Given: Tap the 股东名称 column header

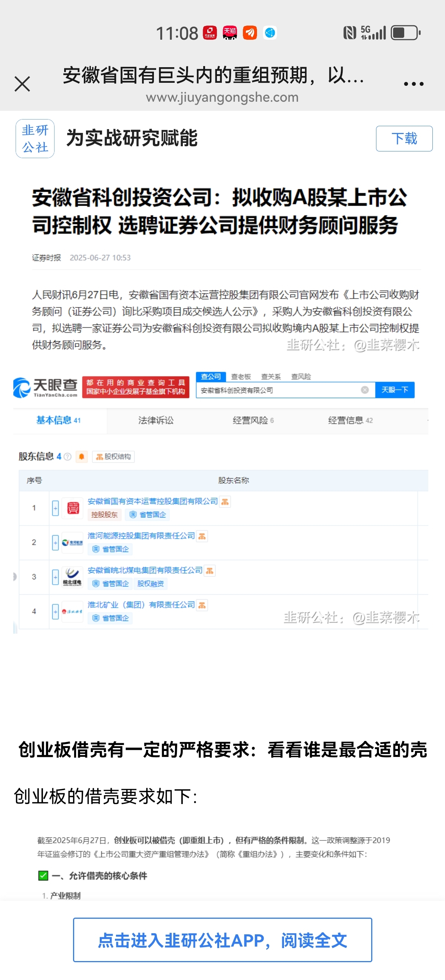Looking at the screenshot, I should (233, 480).
